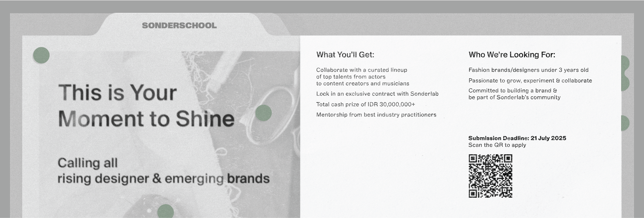Select the "What You'll Get:" heading

pyautogui.click(x=345, y=55)
